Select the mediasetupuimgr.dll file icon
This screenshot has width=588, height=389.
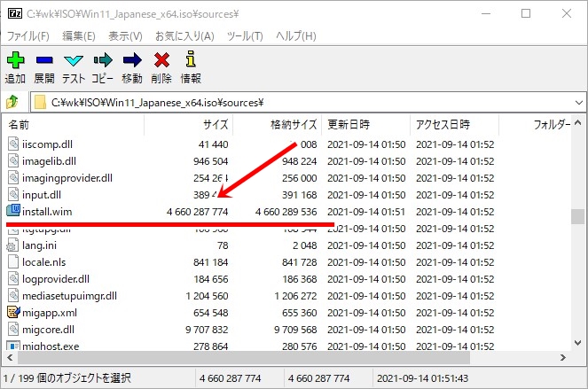[13, 295]
